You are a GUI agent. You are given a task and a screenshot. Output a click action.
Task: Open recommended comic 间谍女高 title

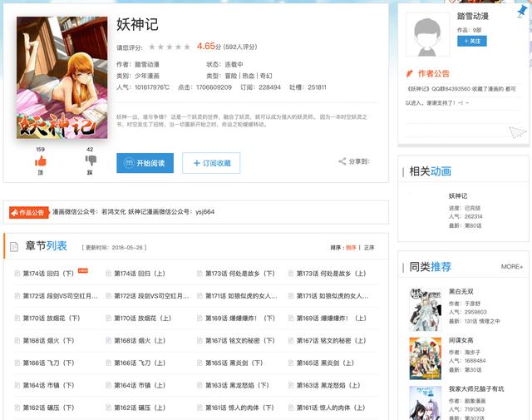461,340
